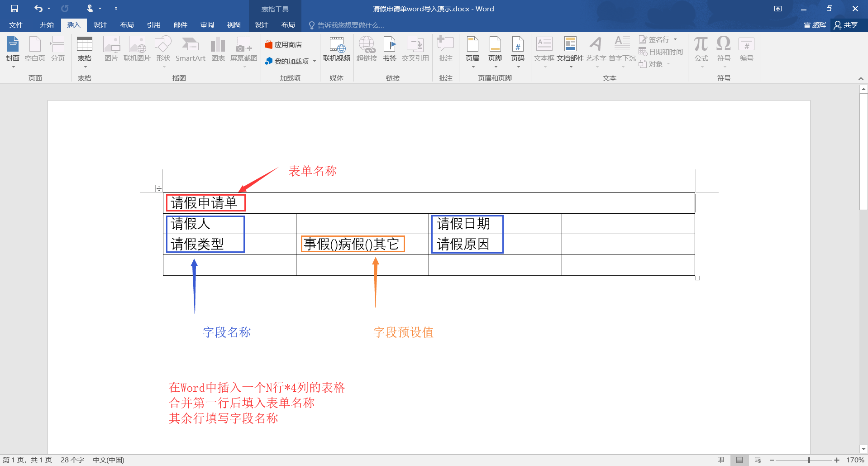Click the zoom in plus button
This screenshot has height=466, width=868.
[837, 460]
